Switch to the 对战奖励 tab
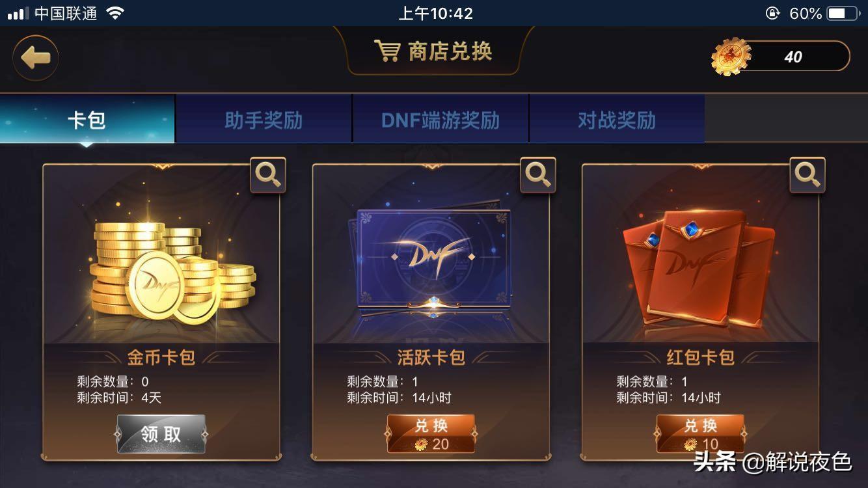Viewport: 868px width, 488px height. click(617, 120)
